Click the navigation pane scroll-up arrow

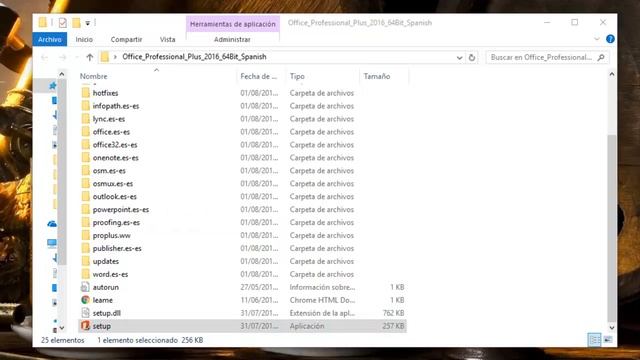pos(62,74)
